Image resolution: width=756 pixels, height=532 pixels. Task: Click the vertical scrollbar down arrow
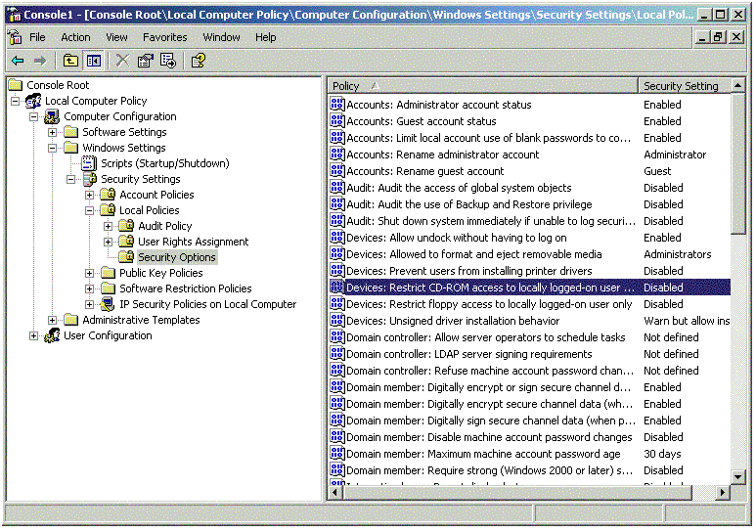point(738,477)
